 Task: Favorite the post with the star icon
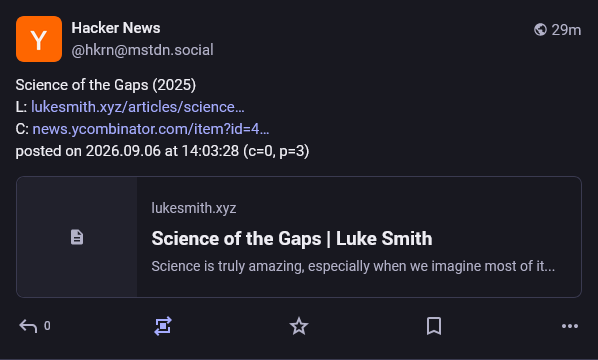[299, 326]
